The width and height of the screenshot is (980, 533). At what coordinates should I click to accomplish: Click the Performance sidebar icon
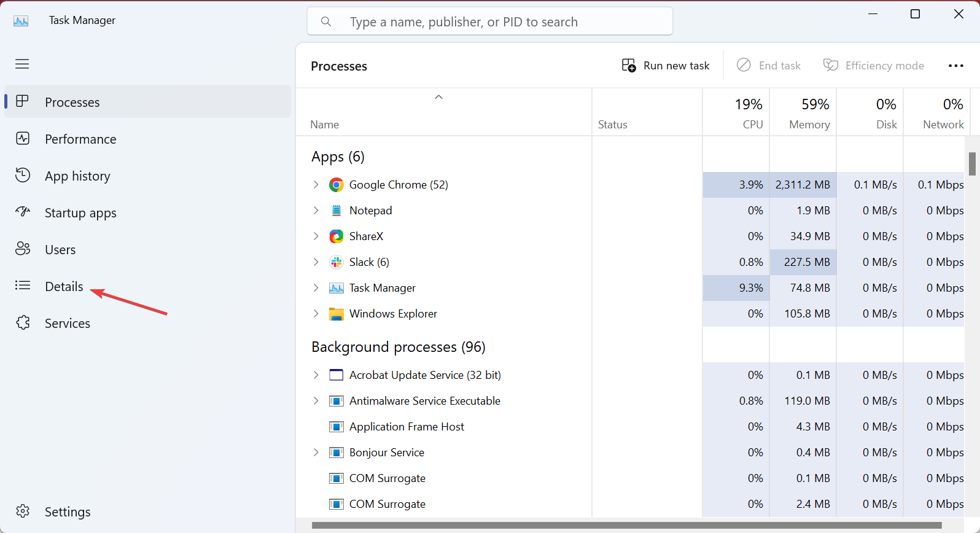[x=23, y=139]
